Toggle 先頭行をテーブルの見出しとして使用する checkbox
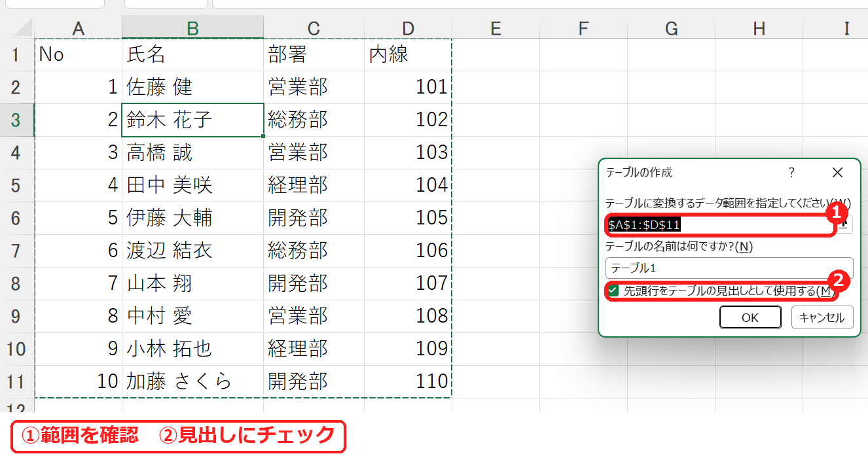 tap(613, 291)
